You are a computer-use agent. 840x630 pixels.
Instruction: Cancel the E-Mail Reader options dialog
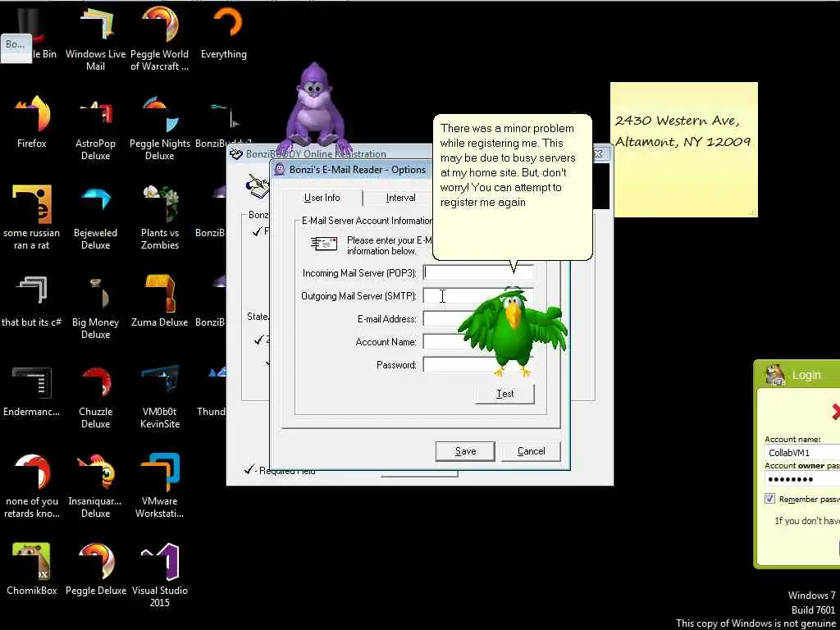531,451
